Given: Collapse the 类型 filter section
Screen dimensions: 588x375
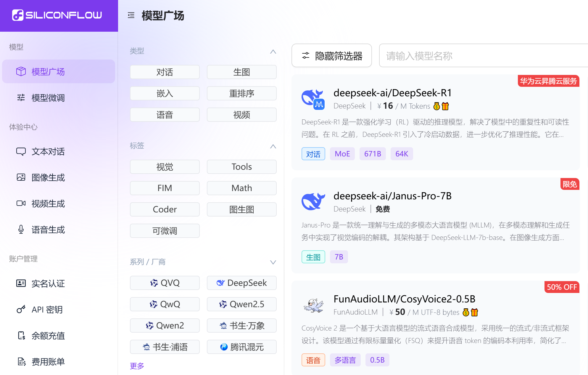Looking at the screenshot, I should tap(273, 52).
